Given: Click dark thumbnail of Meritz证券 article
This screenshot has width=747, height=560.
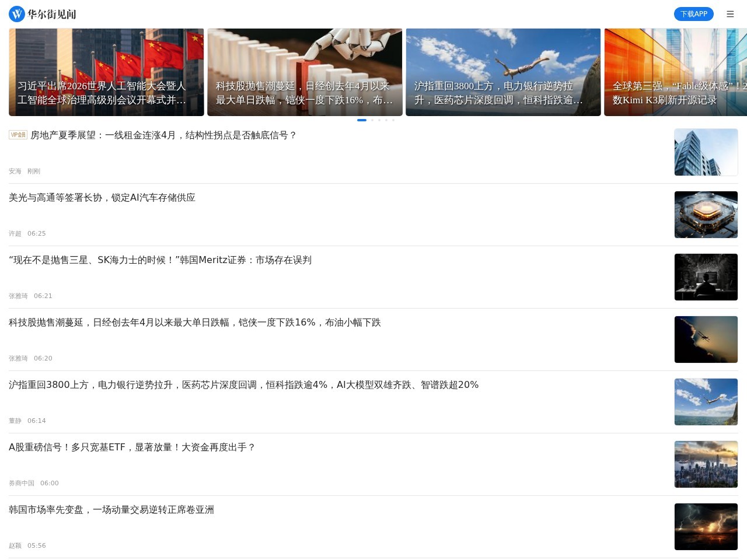Looking at the screenshot, I should pos(706,277).
